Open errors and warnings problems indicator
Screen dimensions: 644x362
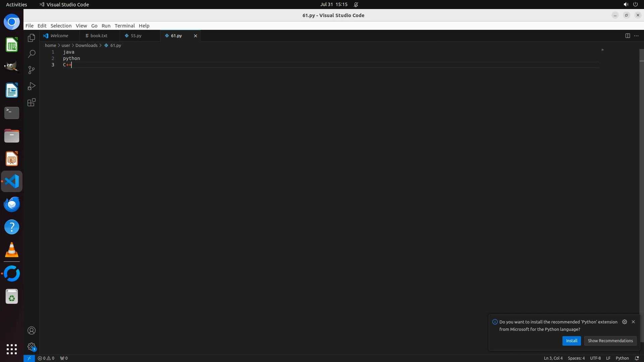[46, 358]
